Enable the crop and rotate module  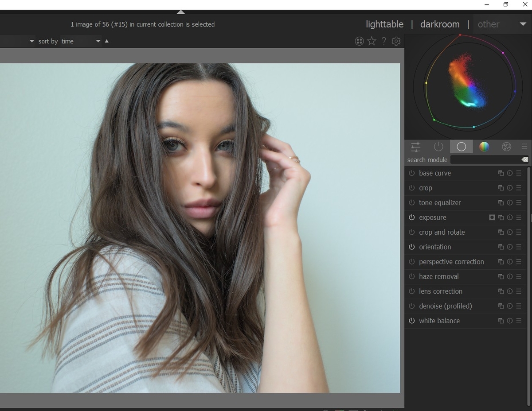coord(411,232)
